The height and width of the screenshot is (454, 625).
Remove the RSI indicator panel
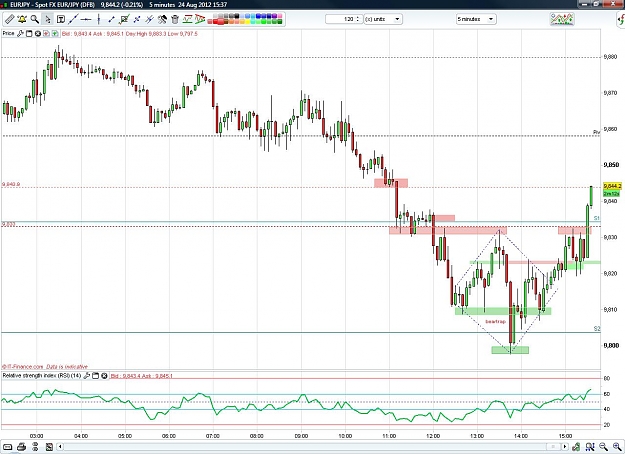tap(104, 375)
